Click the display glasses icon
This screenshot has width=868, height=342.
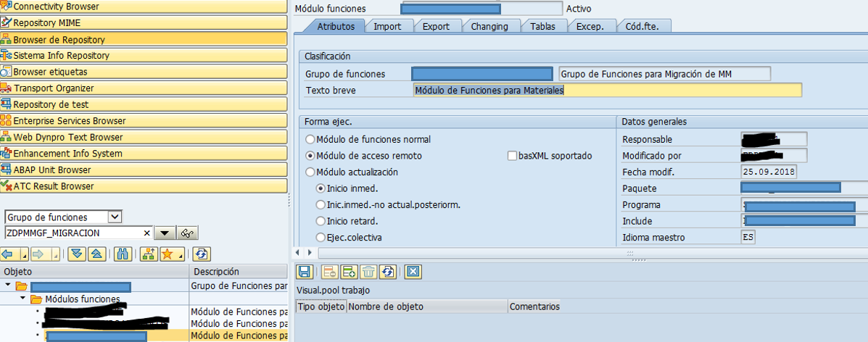click(x=188, y=233)
